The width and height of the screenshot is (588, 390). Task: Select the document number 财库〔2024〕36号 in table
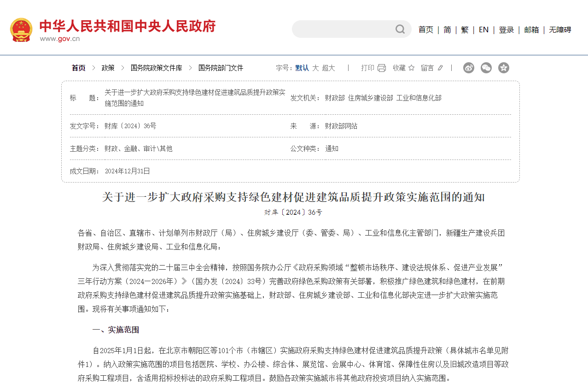pyautogui.click(x=130, y=126)
